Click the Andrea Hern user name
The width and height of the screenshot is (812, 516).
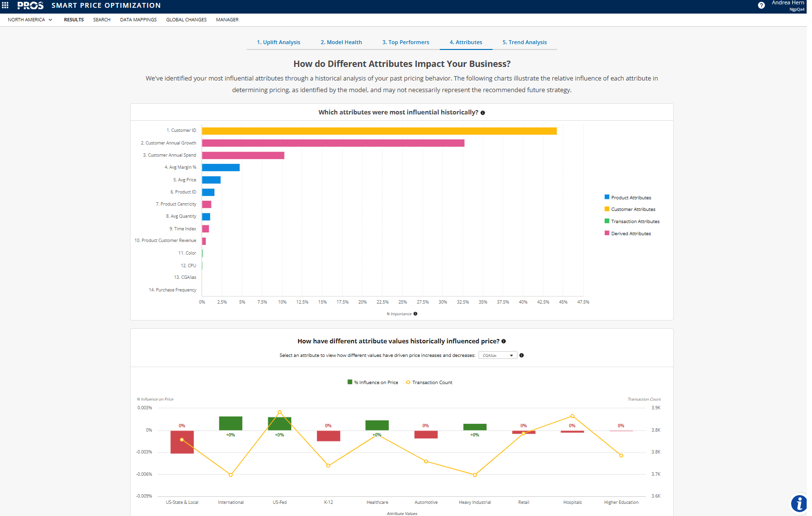point(788,3)
